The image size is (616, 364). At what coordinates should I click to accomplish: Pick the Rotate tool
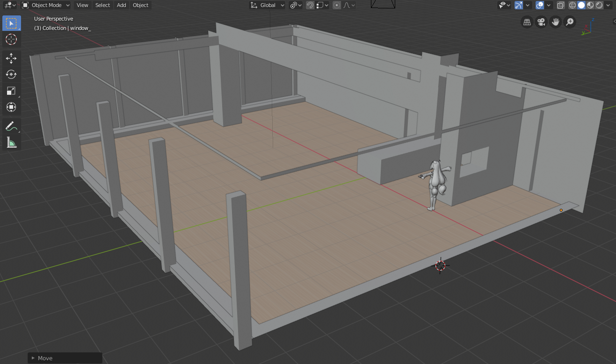click(11, 74)
